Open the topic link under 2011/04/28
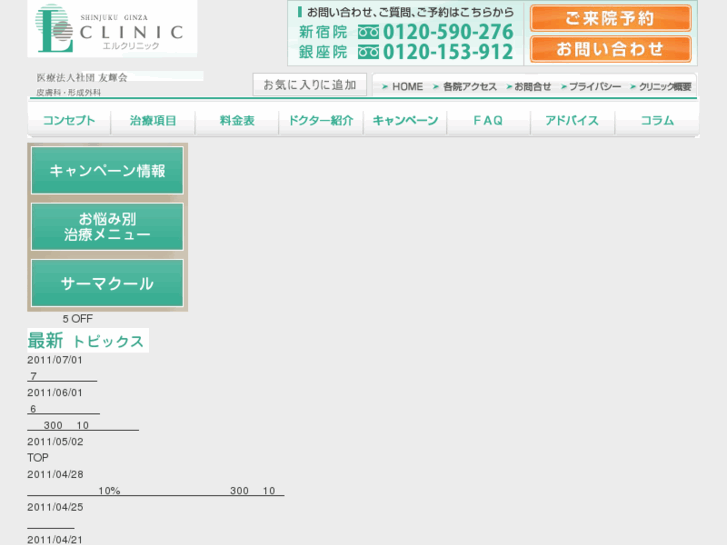 156,491
